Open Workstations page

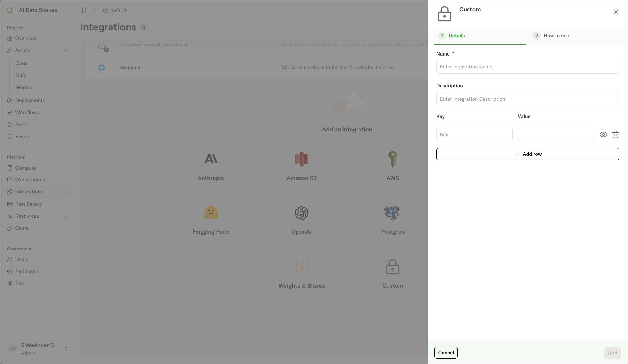[30, 180]
